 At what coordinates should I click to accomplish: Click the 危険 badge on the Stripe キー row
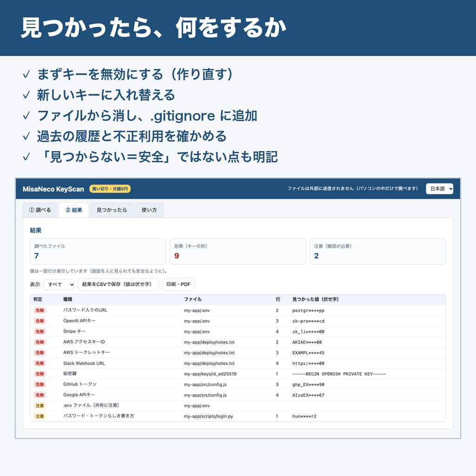(x=40, y=331)
